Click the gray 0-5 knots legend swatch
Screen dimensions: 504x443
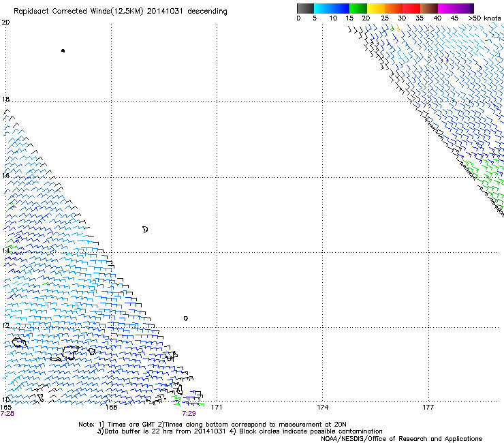(305, 8)
